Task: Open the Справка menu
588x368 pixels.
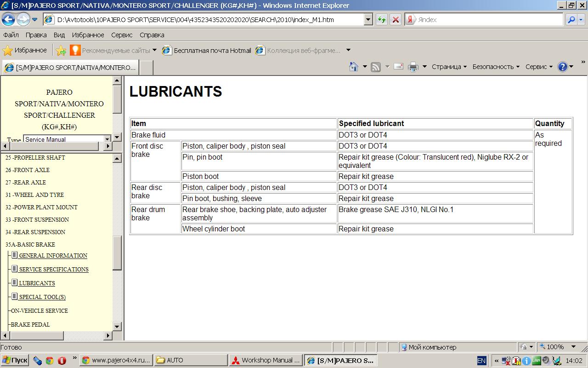Action: (152, 35)
